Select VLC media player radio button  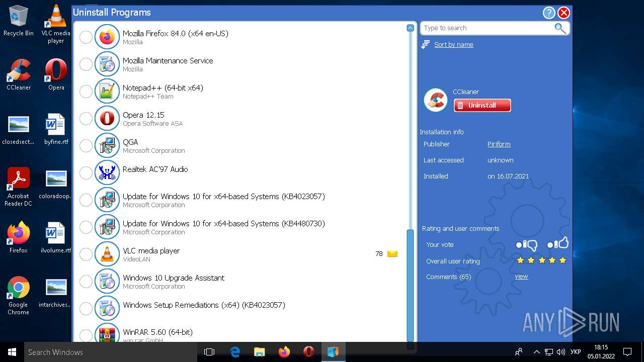click(x=86, y=254)
